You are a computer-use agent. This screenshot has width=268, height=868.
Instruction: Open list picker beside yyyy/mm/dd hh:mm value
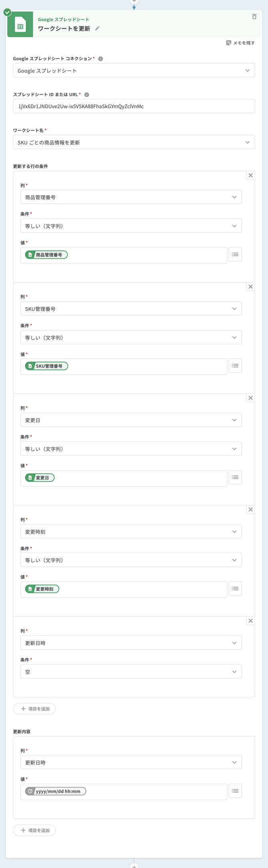[235, 791]
